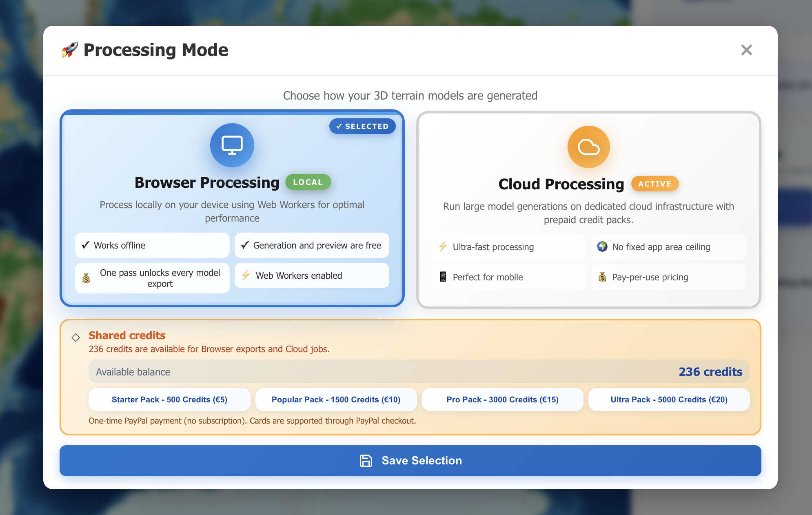Click the Works offline feature text
Image resolution: width=812 pixels, height=515 pixels.
[x=120, y=245]
